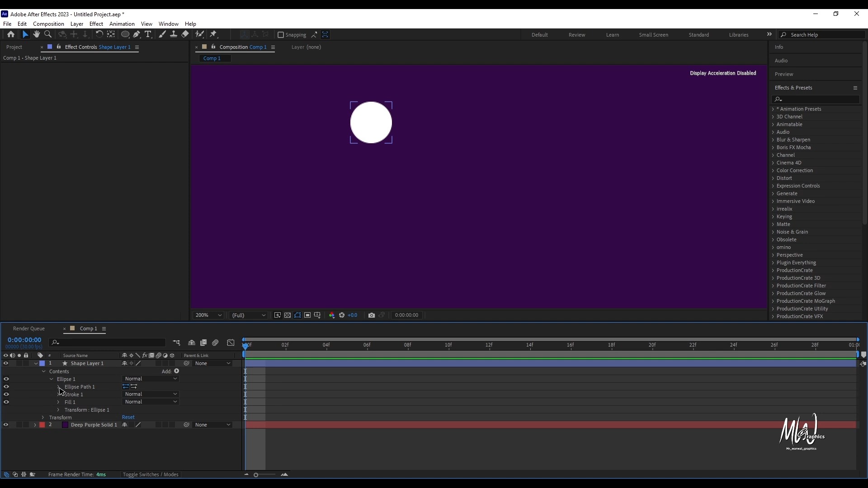Expand the Transform : Ellipse 1 group
The image size is (868, 488).
[58, 410]
